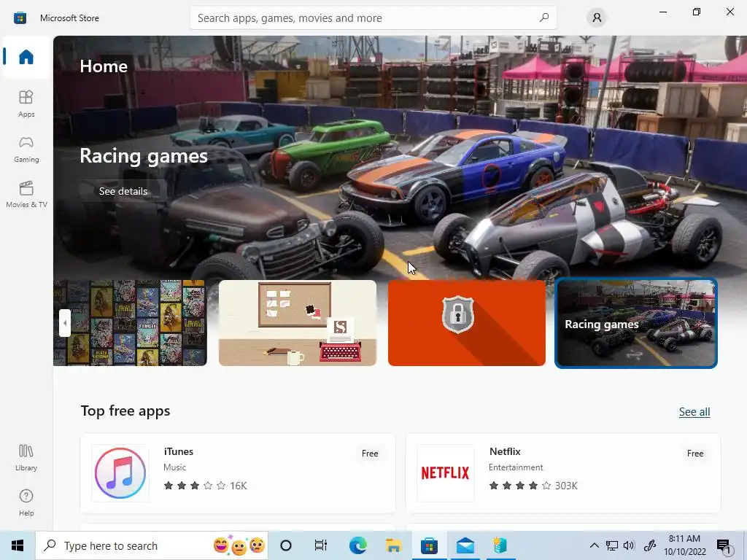The image size is (747, 560).
Task: Click Microsoft Store taskbar icon
Action: (x=429, y=545)
